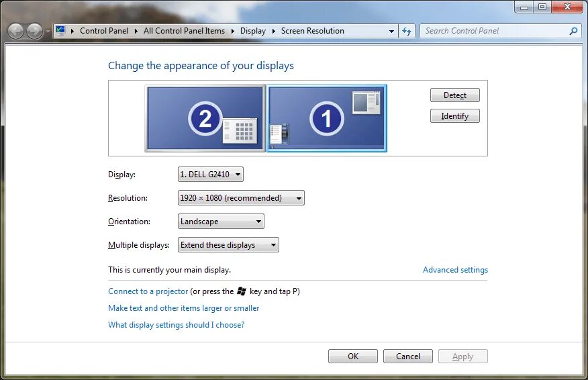This screenshot has height=380, width=588.
Task: Click the window icon at top of monitor 1
Action: pyautogui.click(x=366, y=103)
